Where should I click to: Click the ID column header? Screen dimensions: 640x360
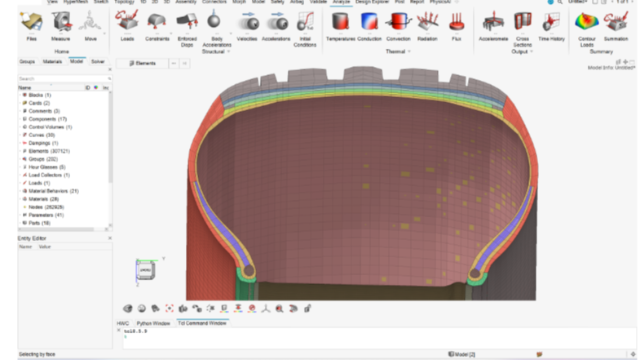coord(87,88)
